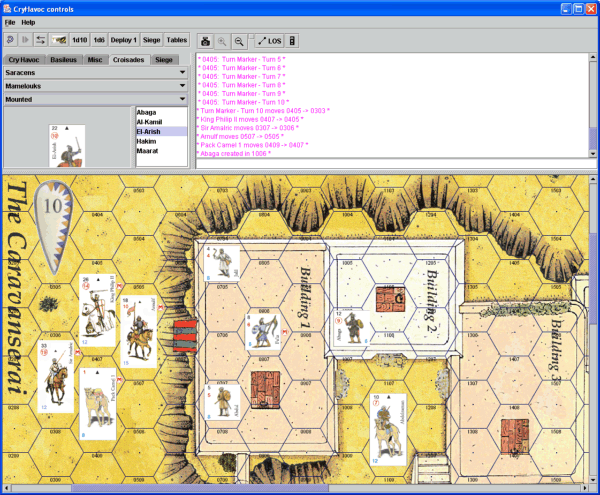Switch to the Misc tab
600x495 pixels.
click(x=95, y=60)
